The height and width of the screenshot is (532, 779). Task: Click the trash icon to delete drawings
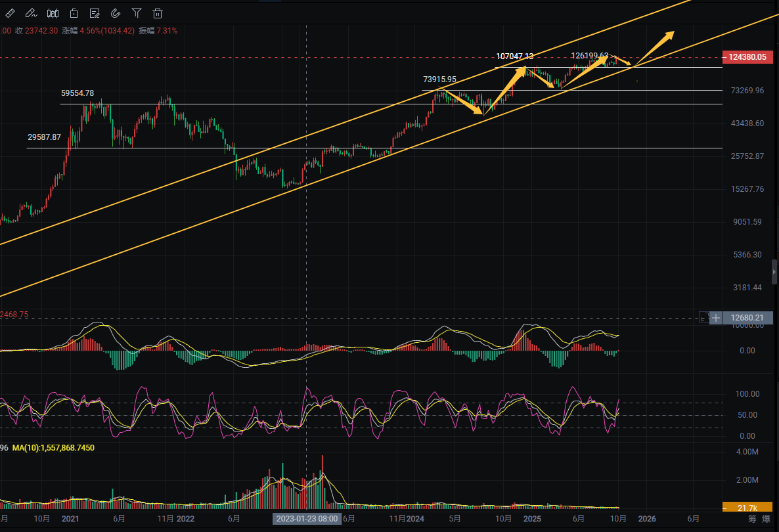click(x=158, y=13)
